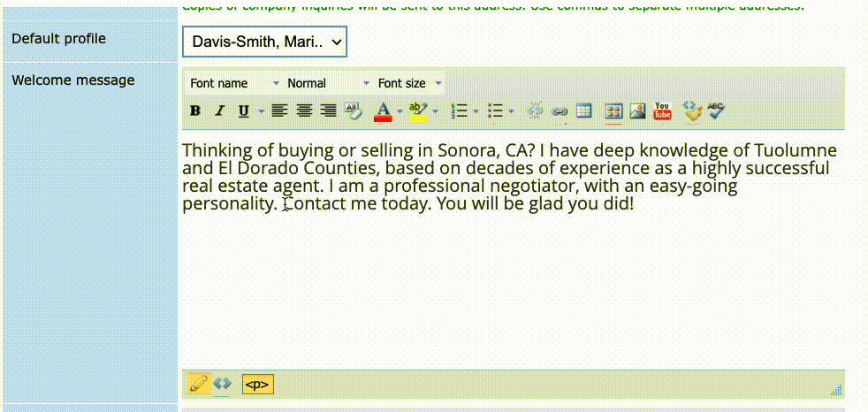Open the Normal paragraph style dropdown
868x412 pixels.
328,83
